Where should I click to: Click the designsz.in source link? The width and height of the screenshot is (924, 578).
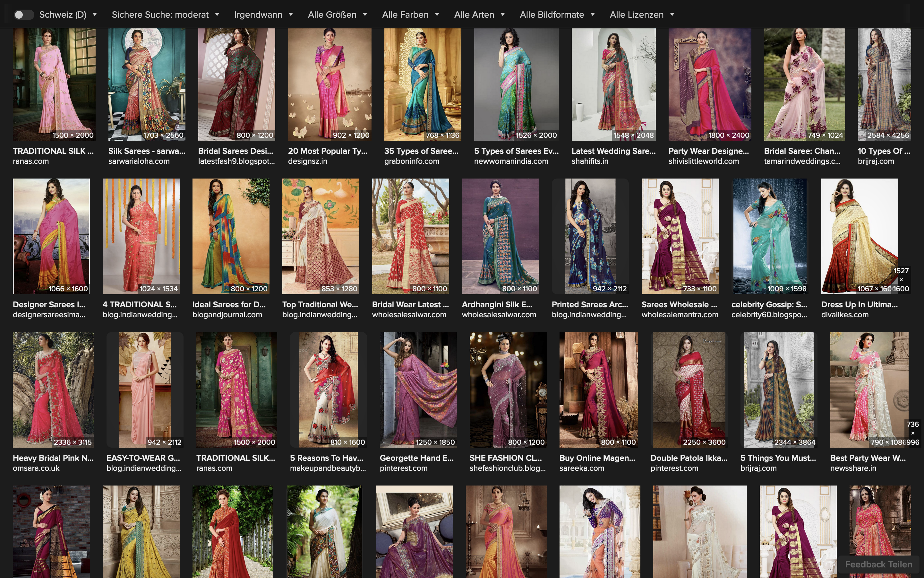(x=307, y=161)
